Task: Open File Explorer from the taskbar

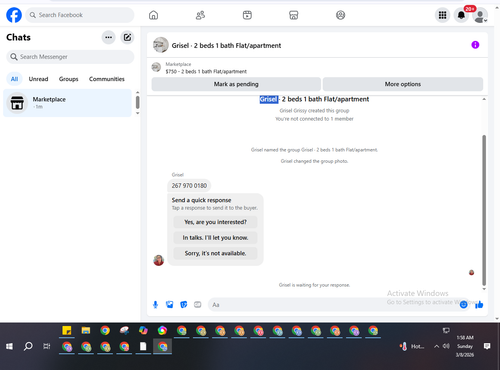Action: (x=86, y=331)
